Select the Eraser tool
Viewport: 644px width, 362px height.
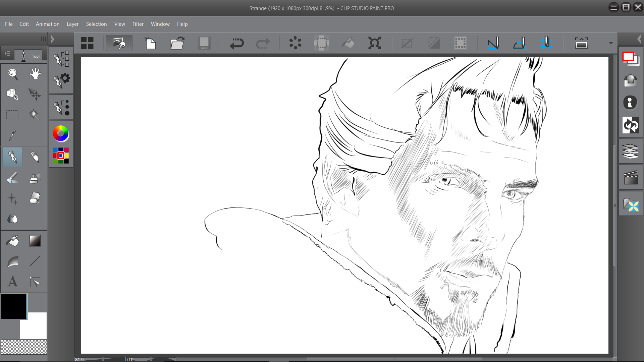(x=35, y=198)
